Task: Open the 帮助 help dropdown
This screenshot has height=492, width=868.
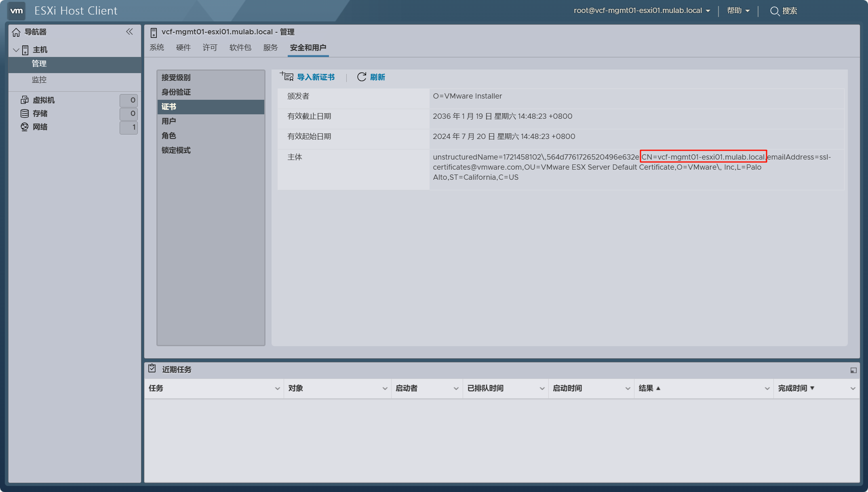Action: [x=738, y=11]
